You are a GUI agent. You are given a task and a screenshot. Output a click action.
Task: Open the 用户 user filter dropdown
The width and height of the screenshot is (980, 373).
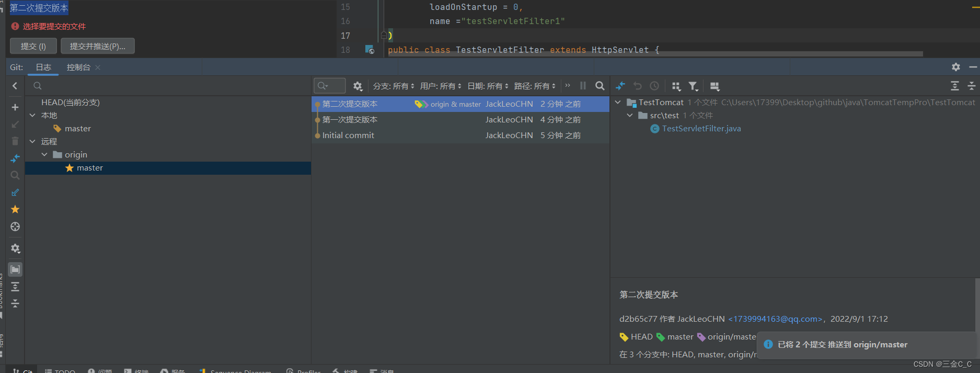pyautogui.click(x=441, y=86)
